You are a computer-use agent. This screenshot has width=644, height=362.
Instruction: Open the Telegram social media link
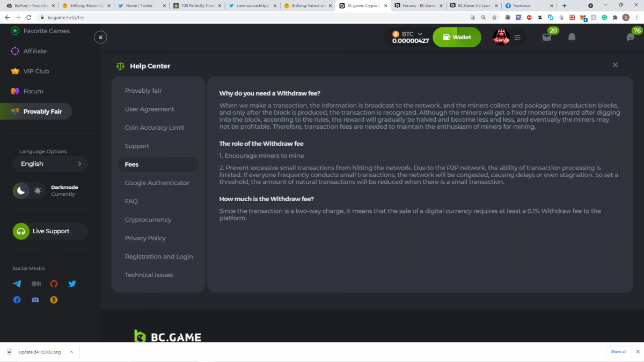pos(17,284)
